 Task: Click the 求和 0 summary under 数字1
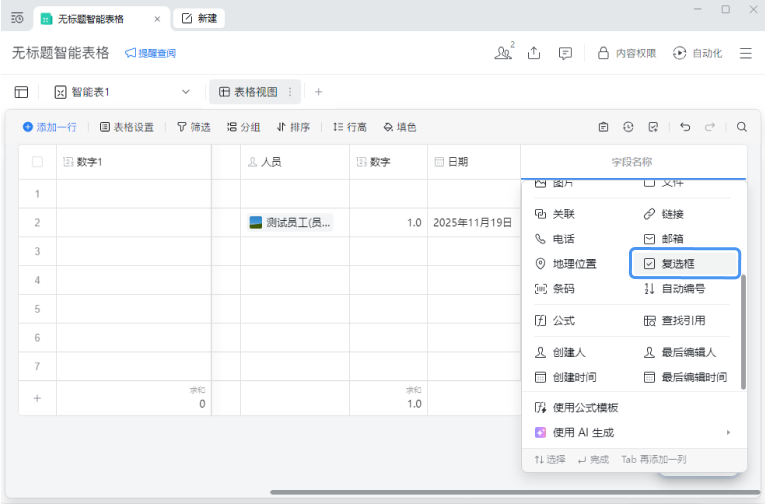(x=134, y=398)
